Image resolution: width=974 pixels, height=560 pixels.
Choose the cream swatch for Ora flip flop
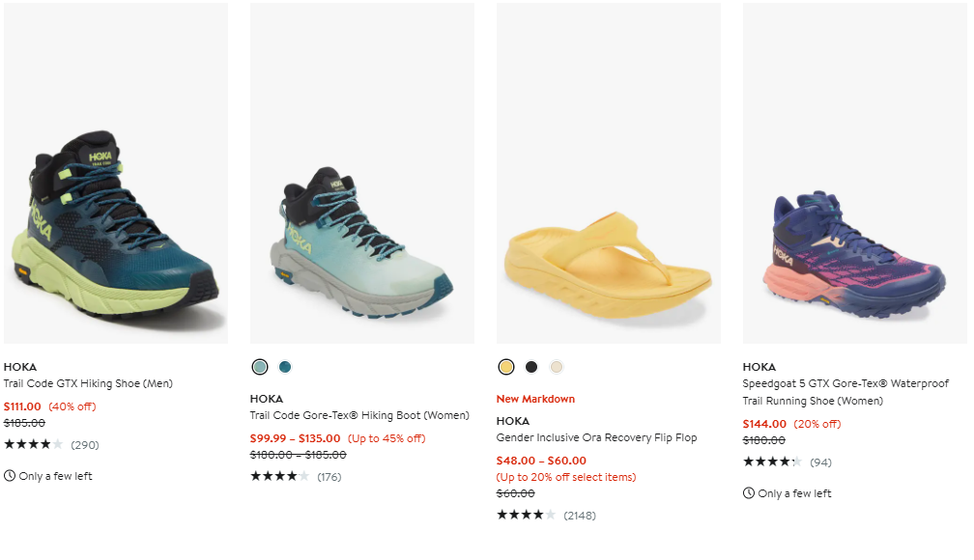[x=556, y=367]
